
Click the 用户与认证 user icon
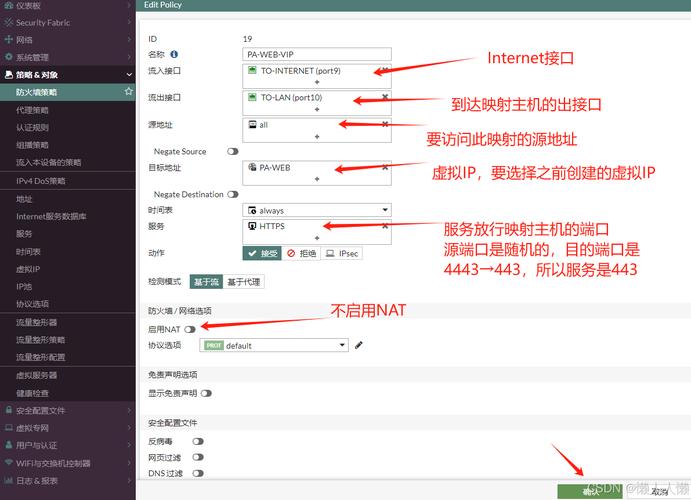pos(8,445)
